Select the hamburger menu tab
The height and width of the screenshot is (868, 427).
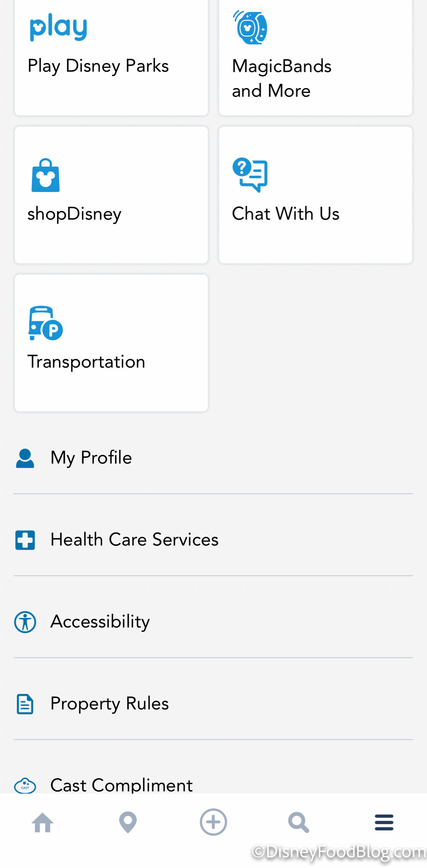coord(384,822)
